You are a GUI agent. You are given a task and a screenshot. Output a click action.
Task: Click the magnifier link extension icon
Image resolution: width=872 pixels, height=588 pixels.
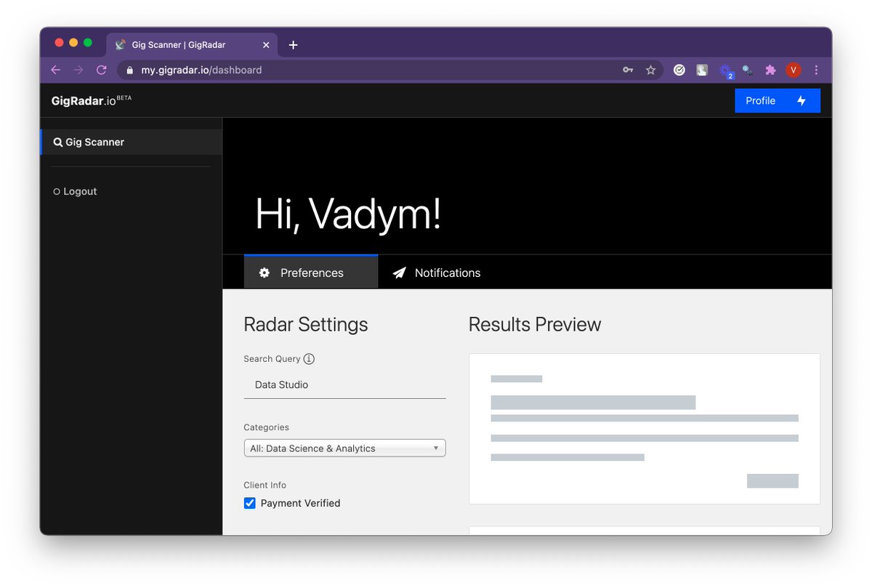(747, 71)
